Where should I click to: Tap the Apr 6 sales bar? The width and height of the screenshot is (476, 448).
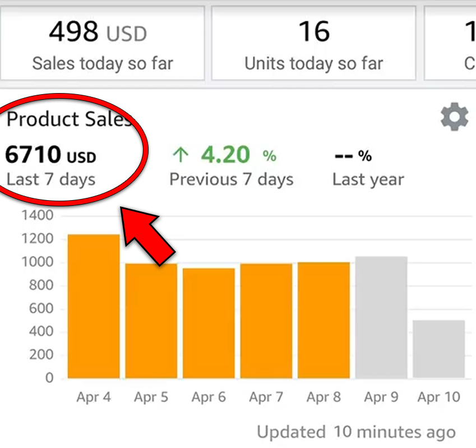pyautogui.click(x=209, y=323)
